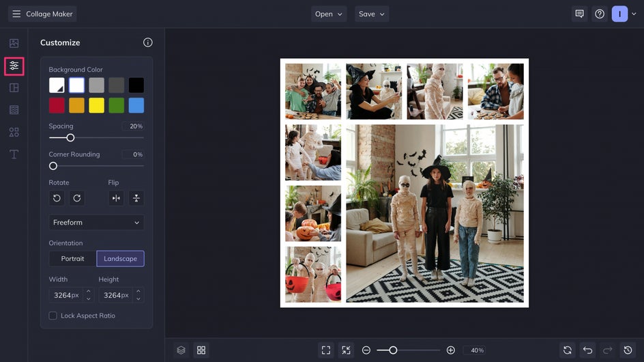Click the Corner Rounding slider handle
Image resolution: width=644 pixels, height=362 pixels.
pyautogui.click(x=53, y=166)
